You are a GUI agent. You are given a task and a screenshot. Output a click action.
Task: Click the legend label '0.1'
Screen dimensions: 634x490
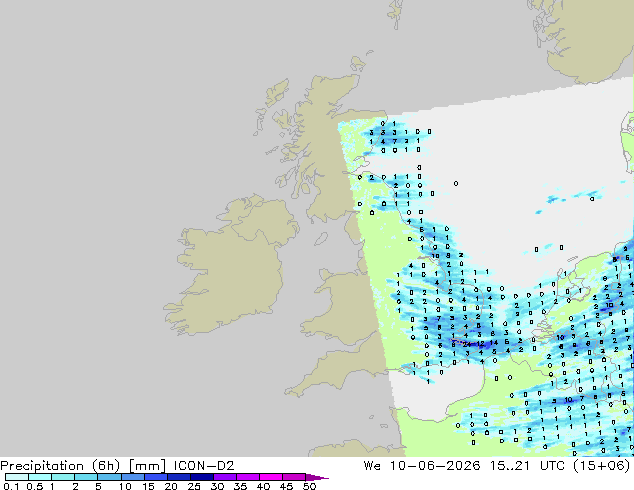[x=11, y=486]
